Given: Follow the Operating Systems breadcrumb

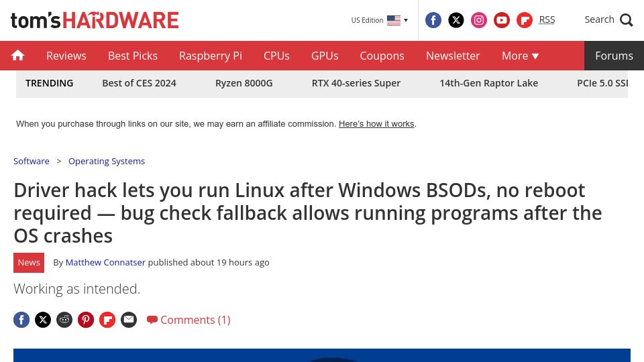Looking at the screenshot, I should 107,161.
